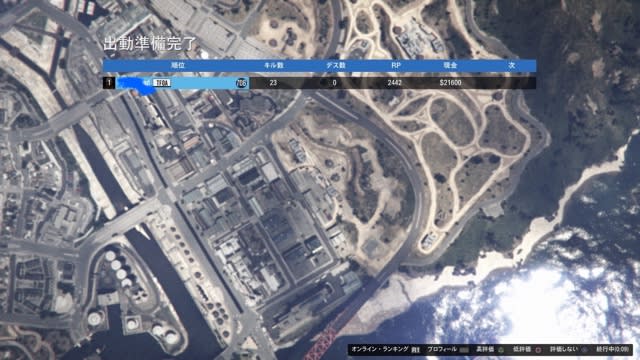
Task: Select the circle icon for low rating
Action: click(x=538, y=350)
